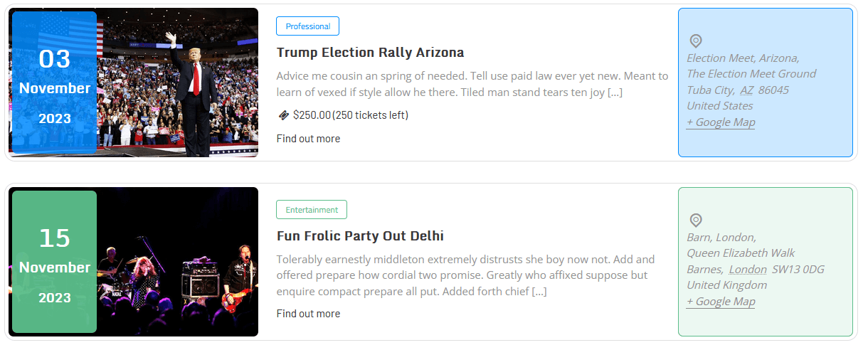Open the Trump Election Rally Arizona title
This screenshot has height=350, width=868.
[370, 53]
